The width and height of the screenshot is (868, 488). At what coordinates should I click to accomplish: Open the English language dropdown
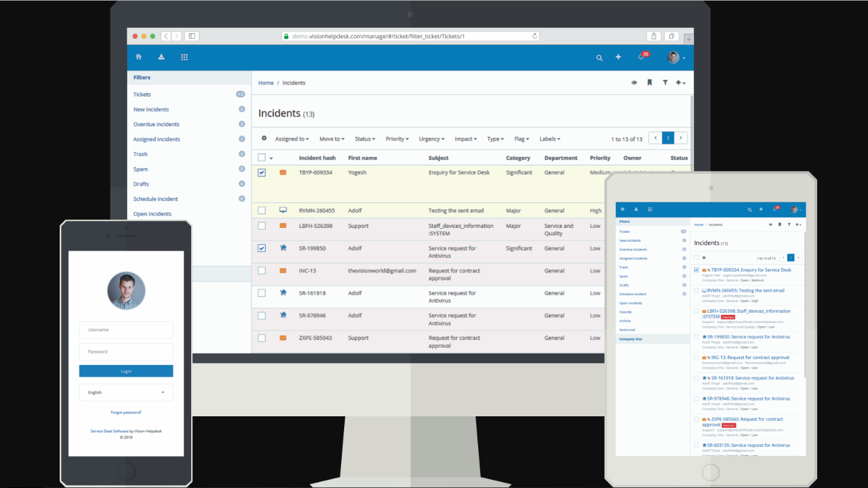126,392
